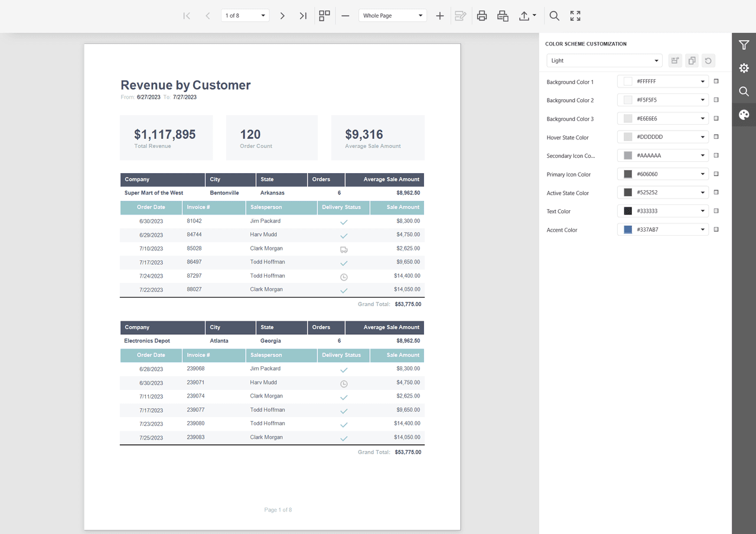This screenshot has height=534, width=756.
Task: Toggle Background Color 3 square box
Action: click(716, 118)
